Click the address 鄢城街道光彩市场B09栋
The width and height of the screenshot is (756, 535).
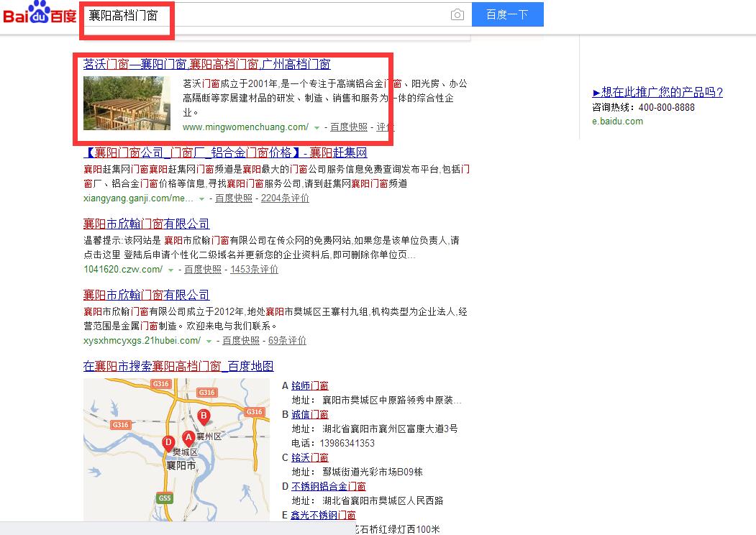(x=372, y=472)
